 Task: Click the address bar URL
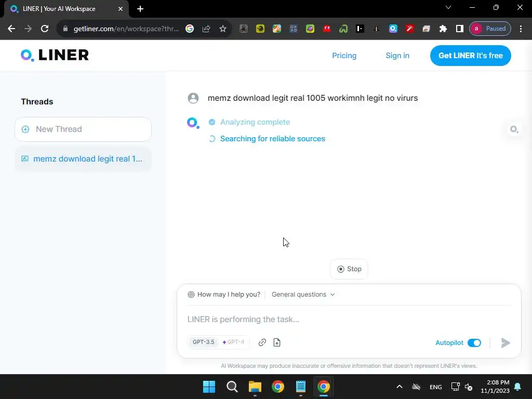point(126,29)
